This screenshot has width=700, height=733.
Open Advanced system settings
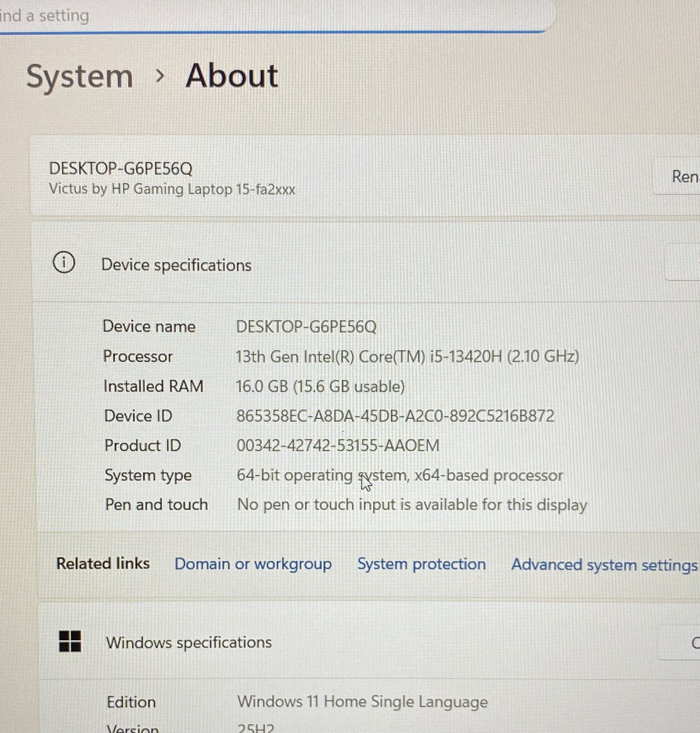click(604, 564)
